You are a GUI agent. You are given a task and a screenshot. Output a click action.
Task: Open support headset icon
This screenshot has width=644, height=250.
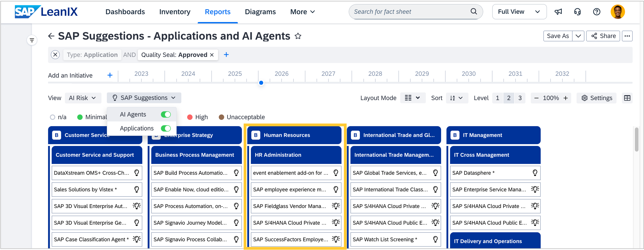point(577,12)
